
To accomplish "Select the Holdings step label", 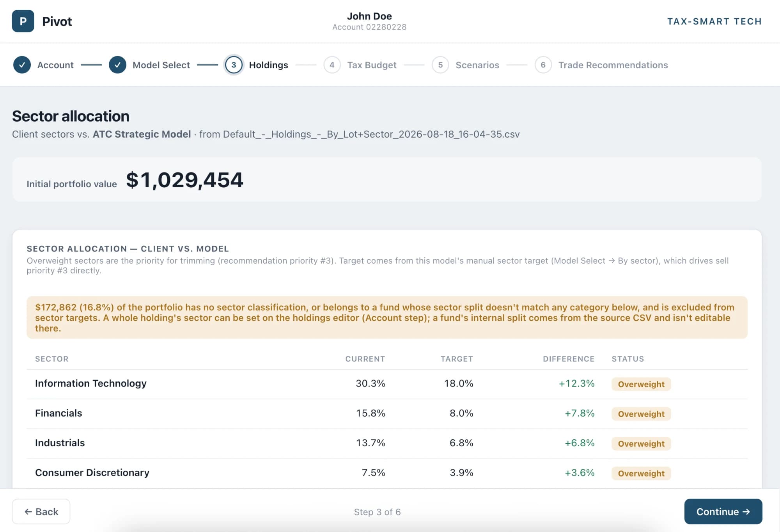I will pyautogui.click(x=268, y=65).
